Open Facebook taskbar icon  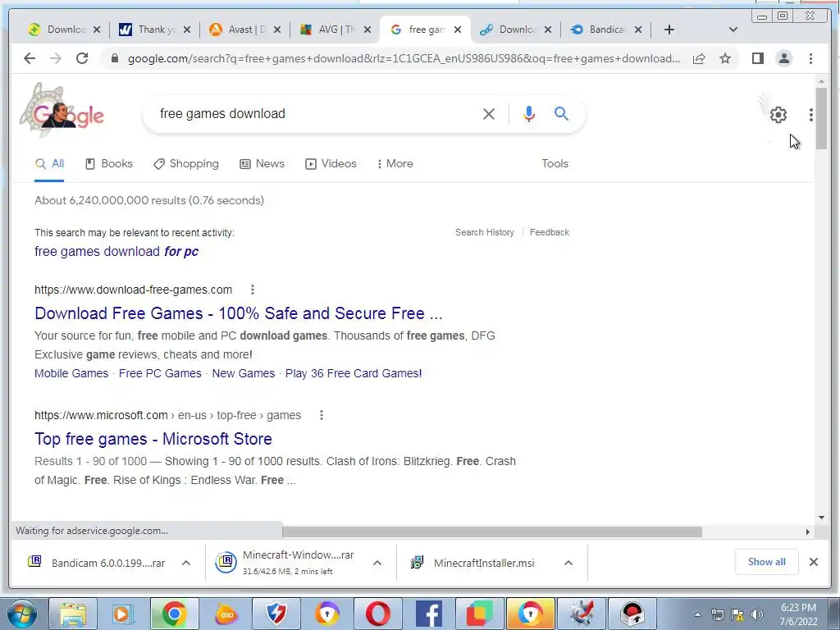point(428,614)
